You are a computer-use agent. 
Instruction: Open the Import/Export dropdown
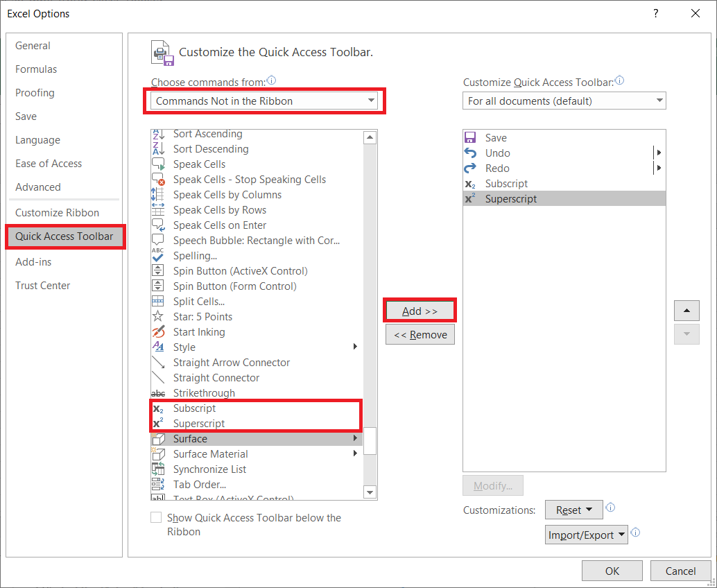(x=586, y=535)
